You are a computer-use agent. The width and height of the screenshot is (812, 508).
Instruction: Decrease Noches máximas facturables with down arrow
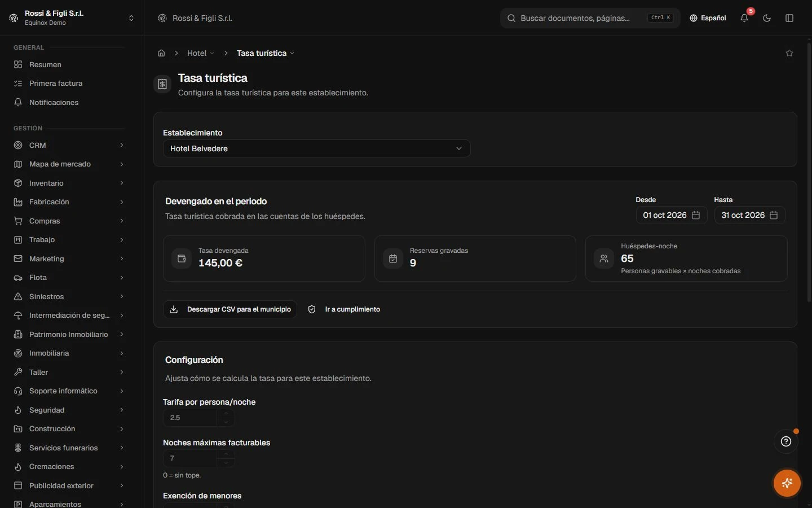pos(226,463)
